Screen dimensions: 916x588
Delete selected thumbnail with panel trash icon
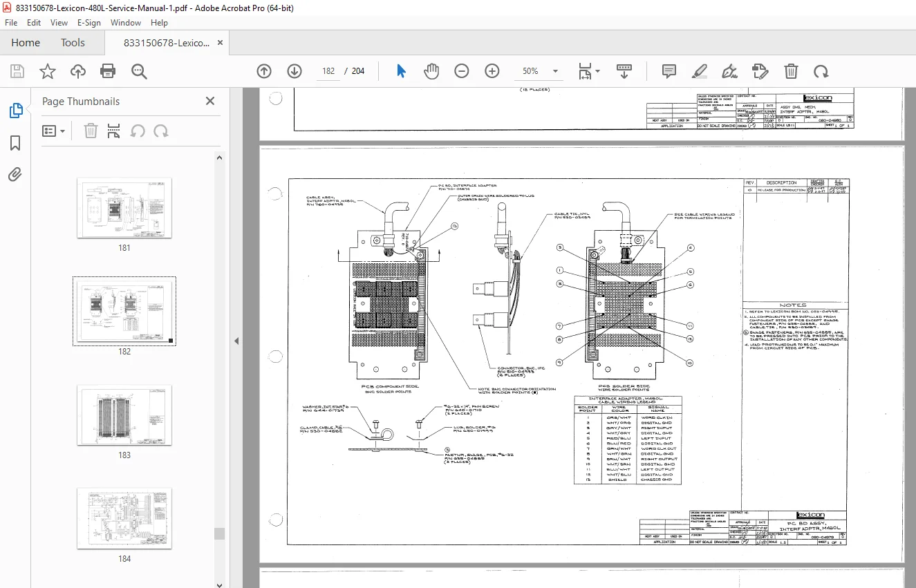pyautogui.click(x=91, y=131)
